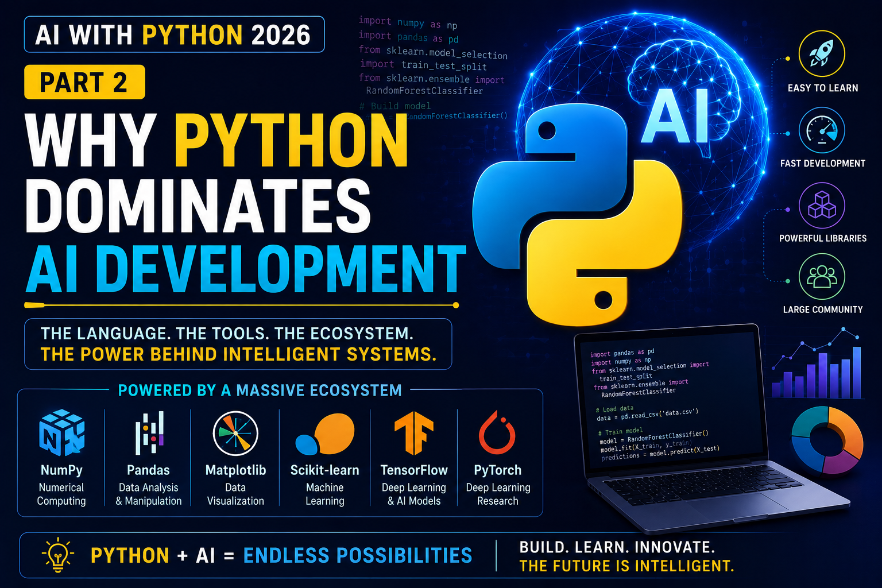Click the DOMINATES headline word
882x588 pixels.
[198, 205]
